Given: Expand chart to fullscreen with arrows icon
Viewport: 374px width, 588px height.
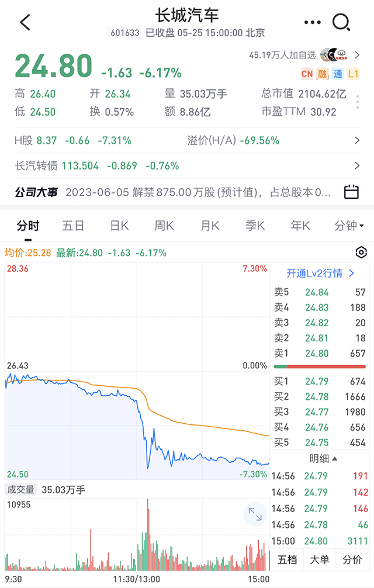Looking at the screenshot, I should [x=255, y=514].
